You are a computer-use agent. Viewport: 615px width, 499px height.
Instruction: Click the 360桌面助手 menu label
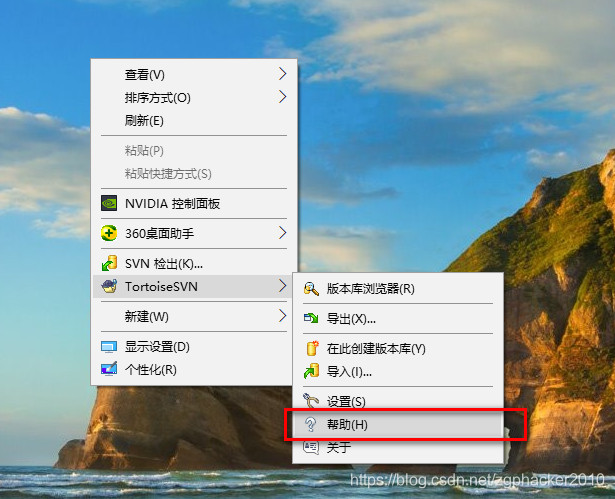[x=159, y=233]
